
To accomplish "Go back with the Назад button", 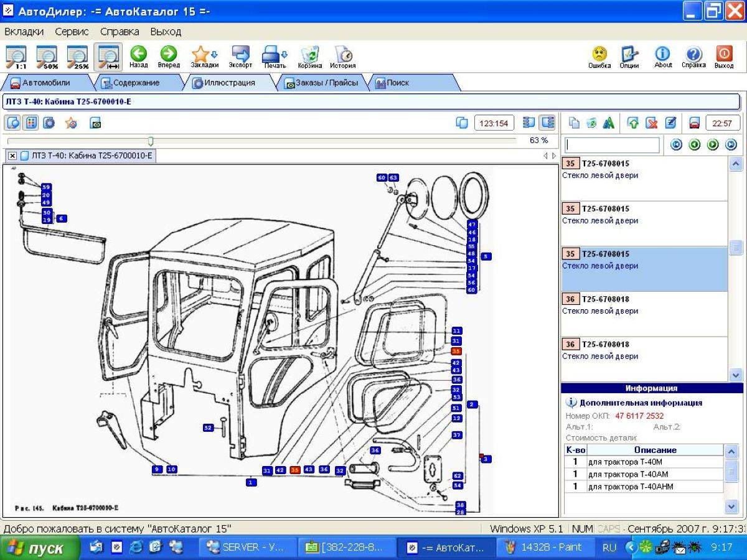I will [138, 57].
